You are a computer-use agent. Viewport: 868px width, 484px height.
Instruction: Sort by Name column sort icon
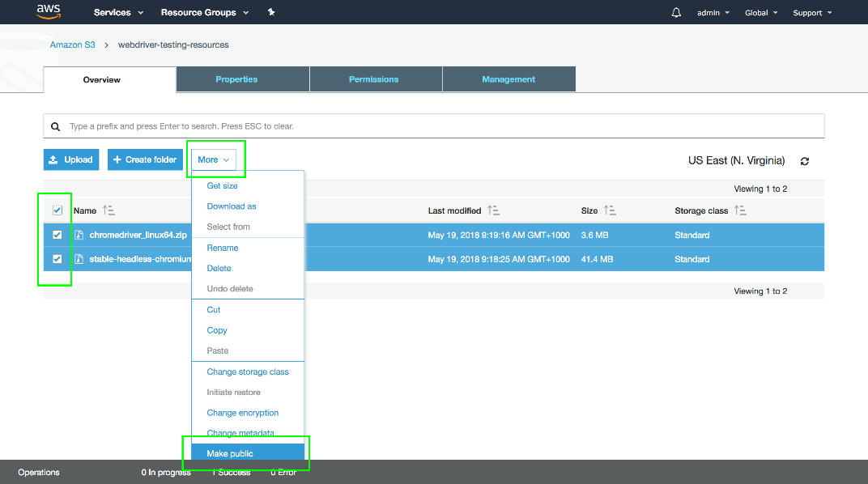109,210
